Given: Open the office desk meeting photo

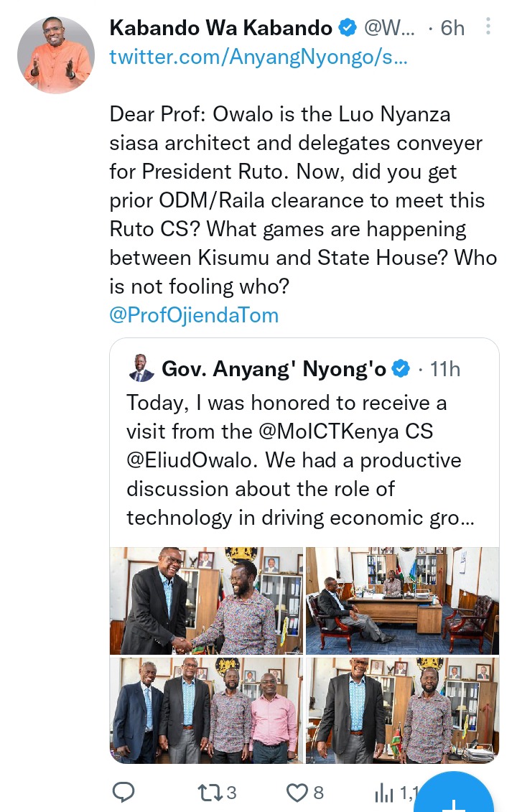Looking at the screenshot, I should [x=402, y=600].
